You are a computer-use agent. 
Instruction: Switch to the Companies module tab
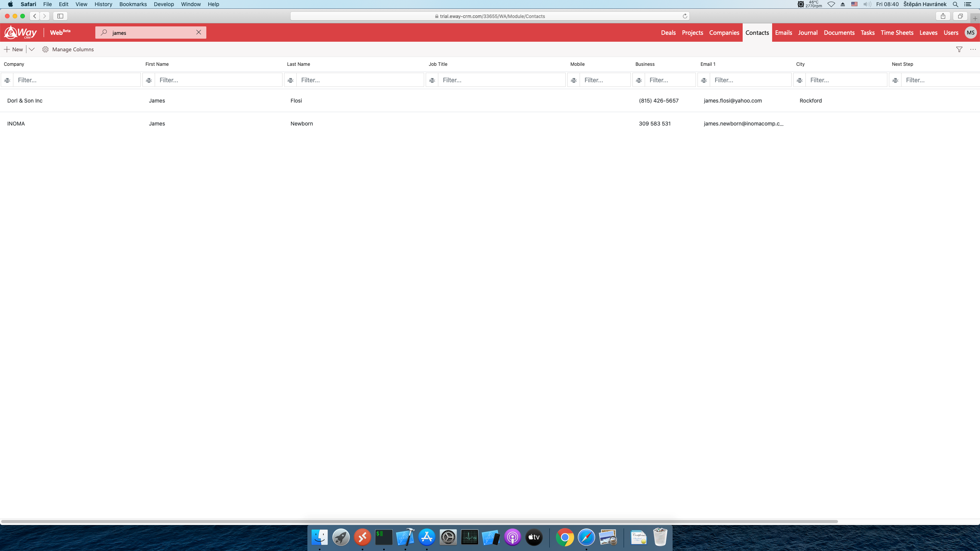[x=724, y=33]
